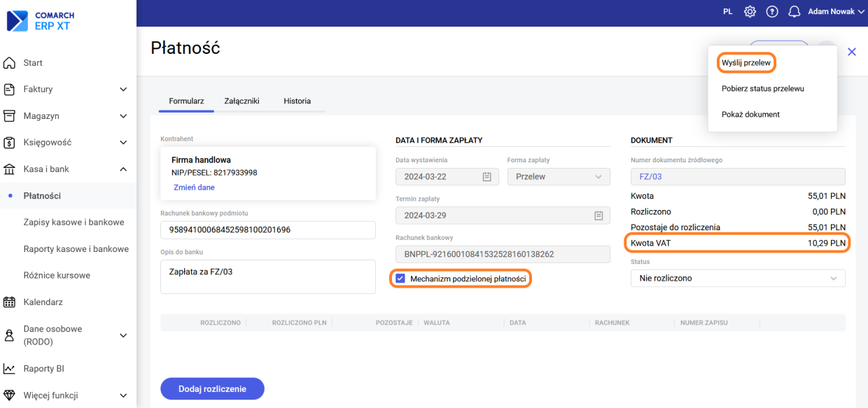Open Forma zapłaty dropdown showing Przelew
The width and height of the screenshot is (868, 408).
pos(558,177)
